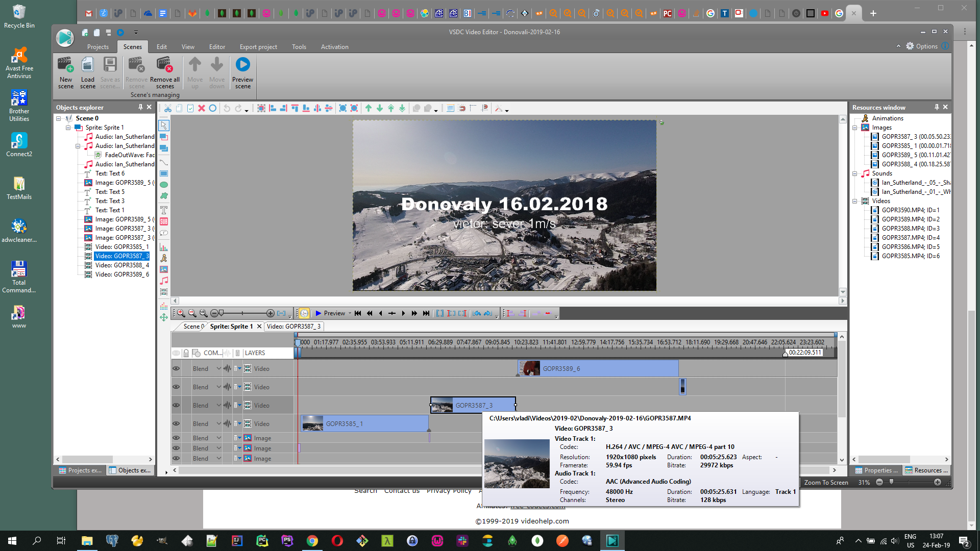The image size is (980, 551).
Task: Select GOPR3585_1 clip on timeline
Action: tap(365, 423)
